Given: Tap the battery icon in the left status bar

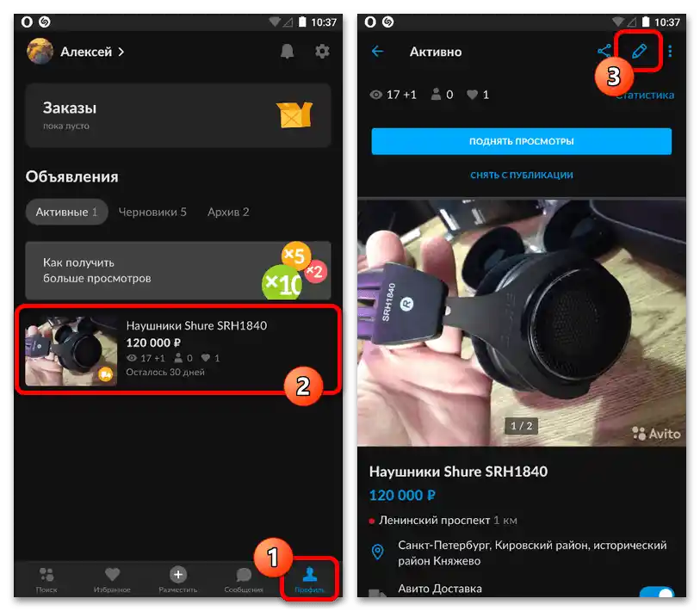Looking at the screenshot, I should click(302, 22).
